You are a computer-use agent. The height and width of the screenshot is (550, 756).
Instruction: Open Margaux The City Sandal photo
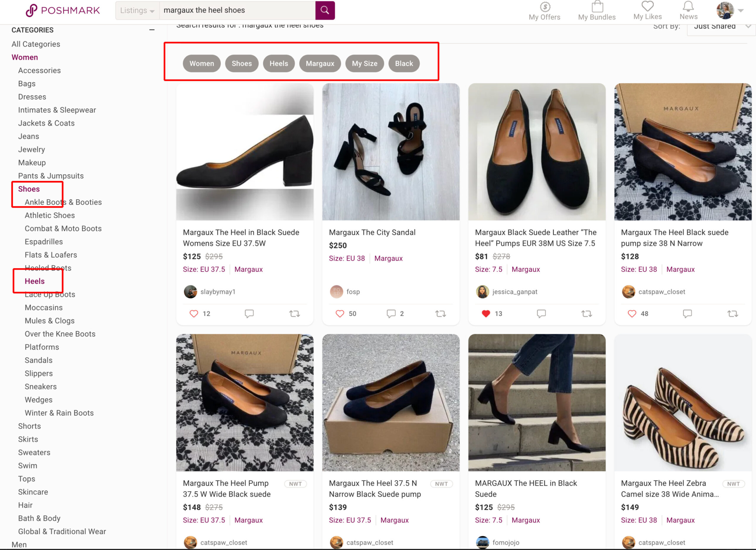pyautogui.click(x=391, y=151)
